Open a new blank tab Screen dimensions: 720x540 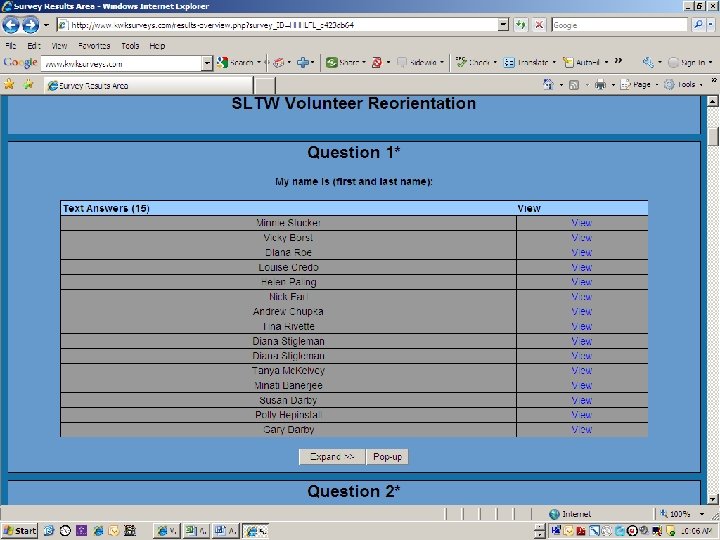265,86
